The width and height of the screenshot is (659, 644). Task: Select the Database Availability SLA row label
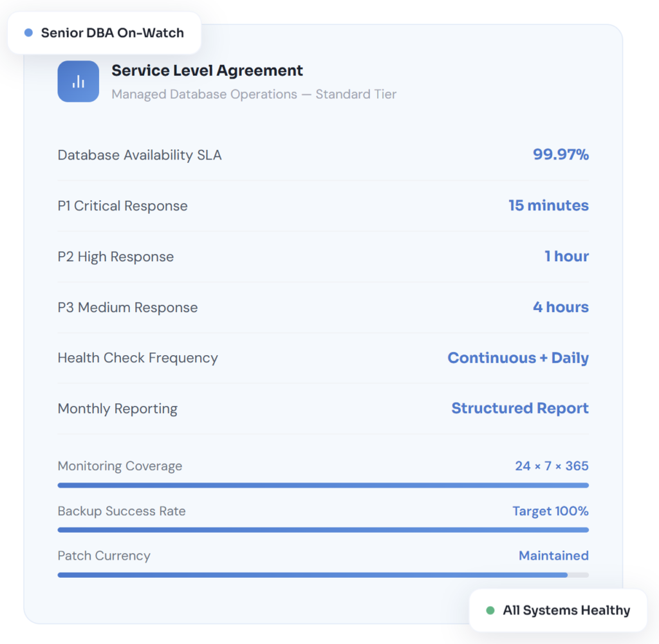pyautogui.click(x=140, y=155)
